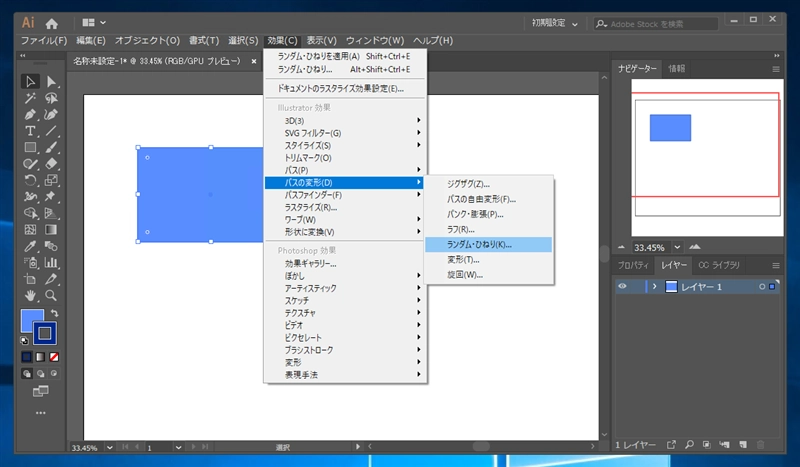The image size is (800, 467).
Task: Select the Symbol Sprayer tool
Action: [30, 262]
